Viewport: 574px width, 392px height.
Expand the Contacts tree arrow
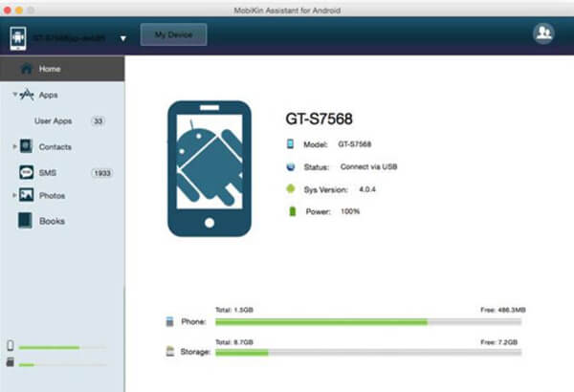(x=14, y=146)
